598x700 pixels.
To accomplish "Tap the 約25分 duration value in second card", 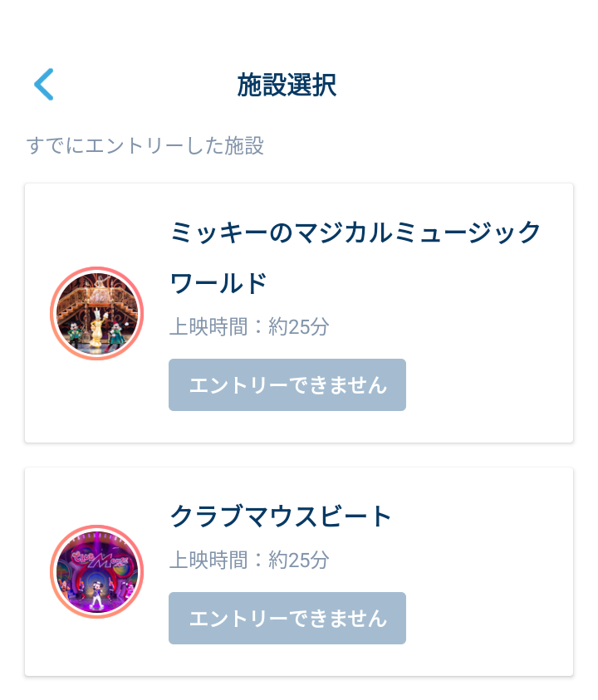I will pyautogui.click(x=299, y=560).
